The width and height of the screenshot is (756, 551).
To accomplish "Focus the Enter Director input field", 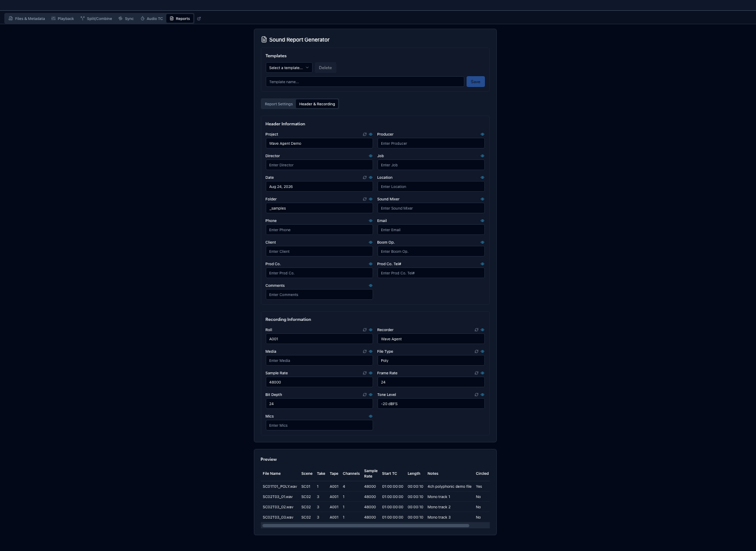I will [319, 165].
